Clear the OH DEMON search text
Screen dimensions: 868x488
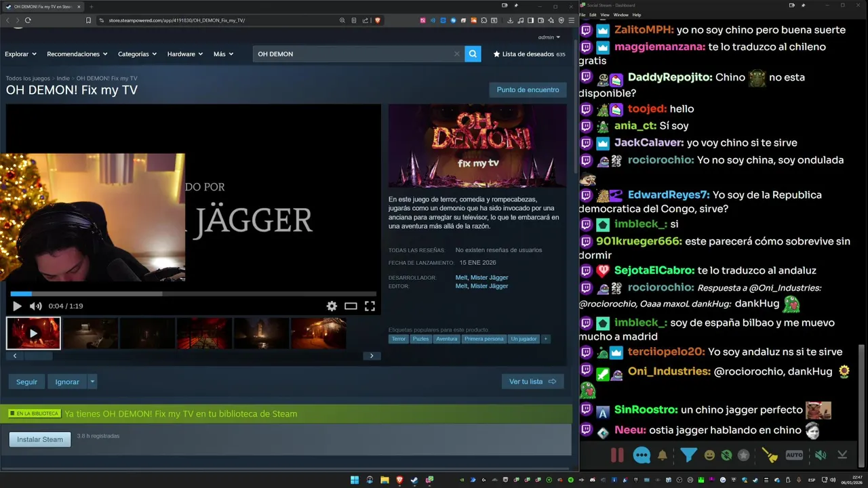pyautogui.click(x=456, y=54)
